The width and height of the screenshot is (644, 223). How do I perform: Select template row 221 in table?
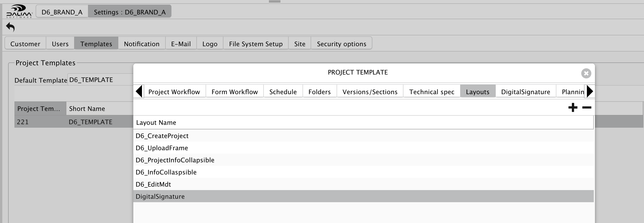(x=74, y=122)
